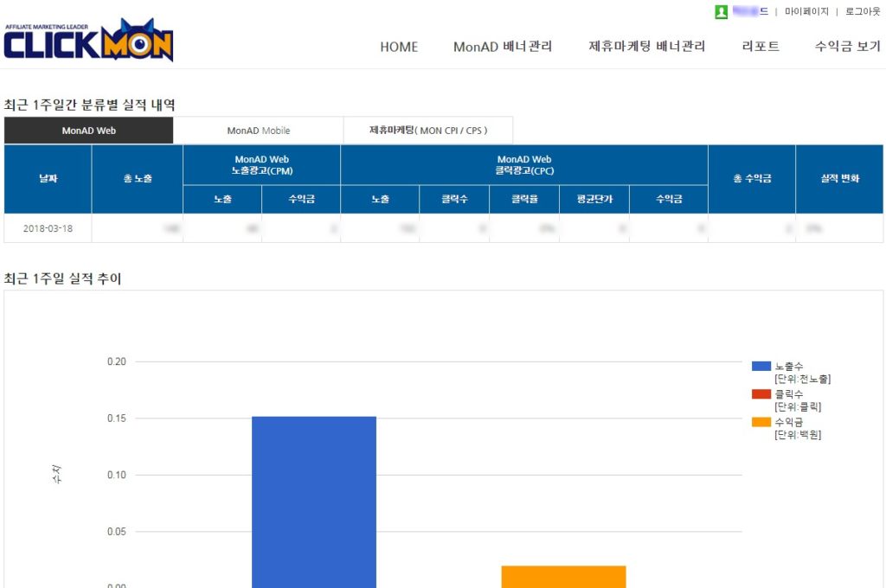Switch to 제휴마케팅 (MON CPI / CPS) tab
The image size is (886, 588).
coord(428,131)
